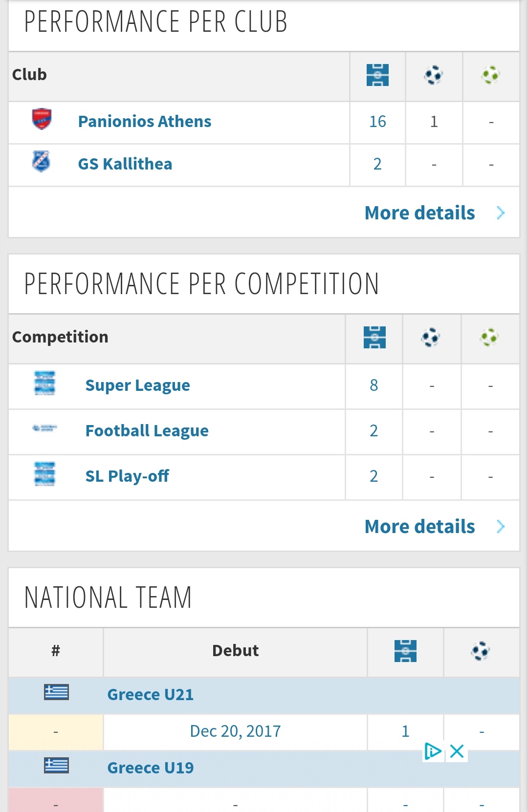Click the Super League competition logo
The width and height of the screenshot is (528, 812).
(44, 384)
